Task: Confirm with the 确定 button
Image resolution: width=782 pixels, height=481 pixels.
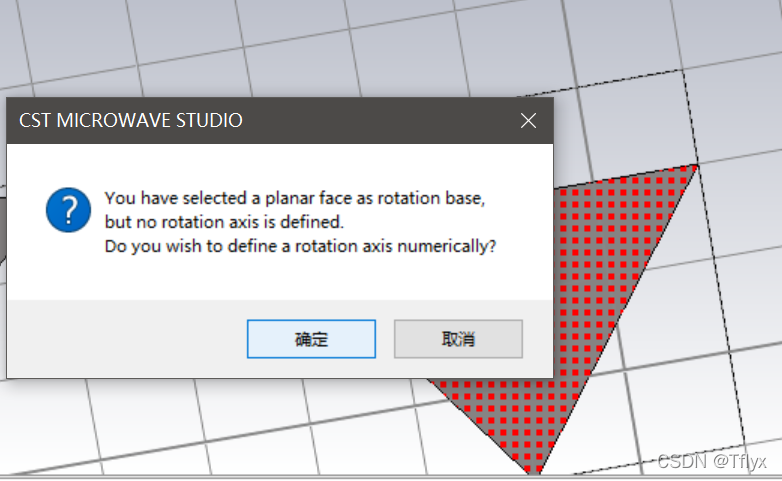Action: tap(311, 339)
